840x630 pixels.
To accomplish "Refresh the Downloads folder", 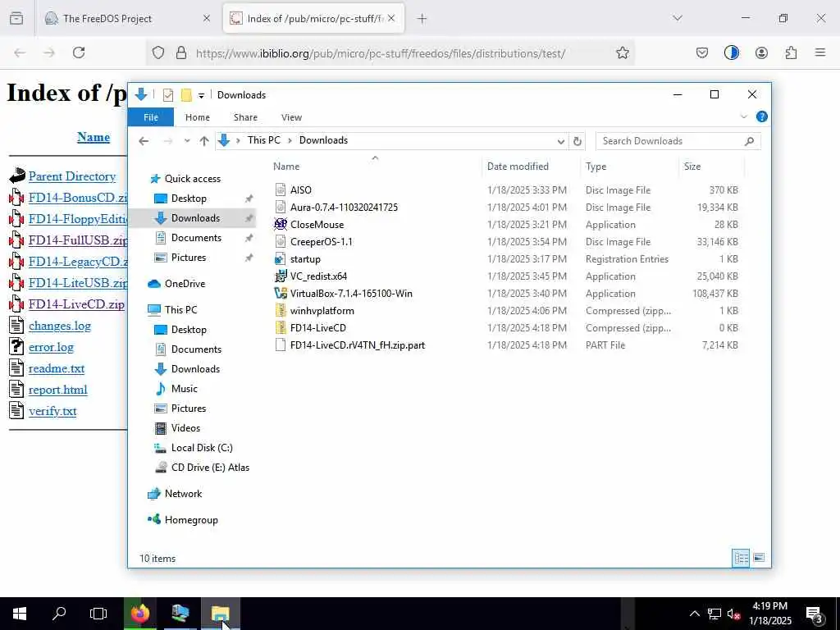I will (x=577, y=141).
